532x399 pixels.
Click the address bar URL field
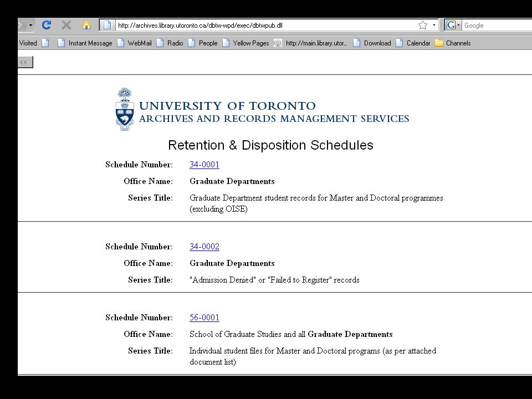[267, 25]
